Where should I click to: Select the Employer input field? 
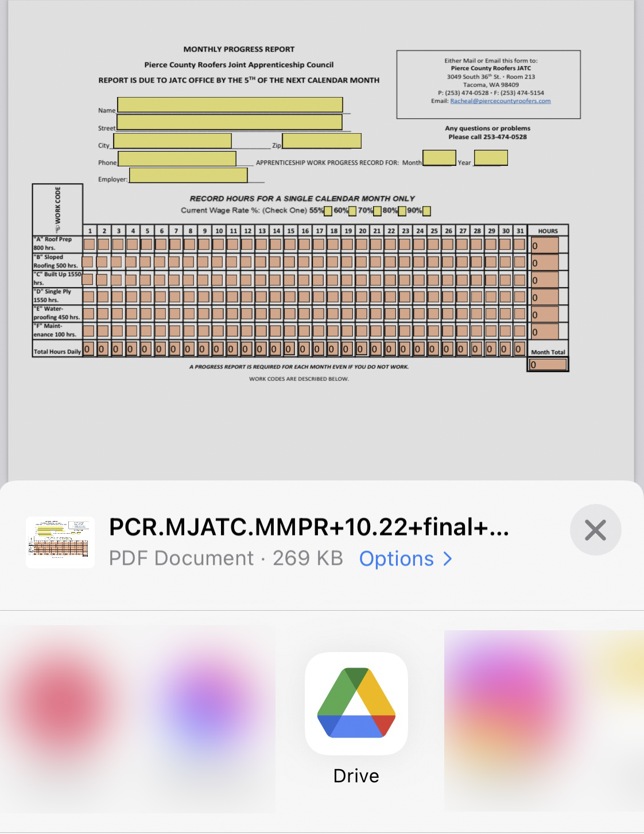[x=188, y=175]
